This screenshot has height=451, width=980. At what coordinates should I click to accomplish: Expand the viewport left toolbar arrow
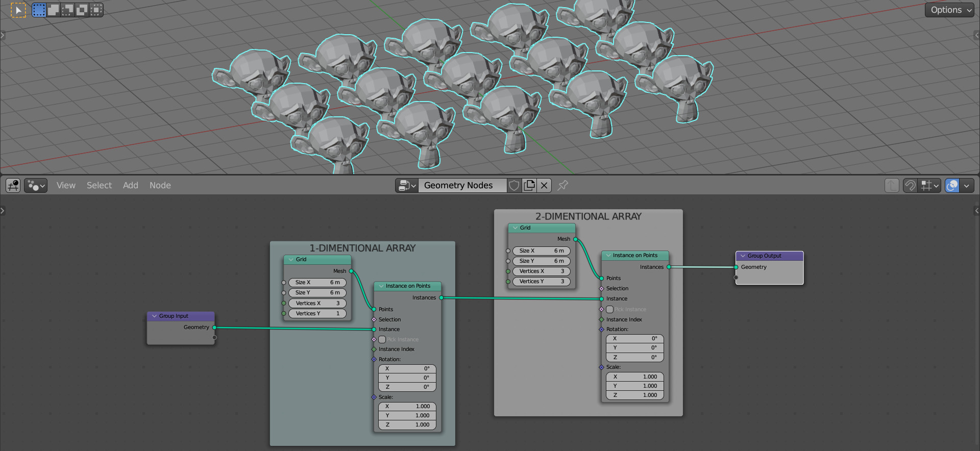(x=3, y=35)
